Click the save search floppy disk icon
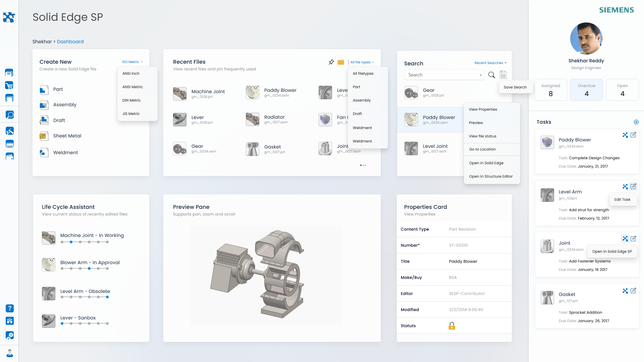This screenshot has height=362, width=644. (x=503, y=75)
